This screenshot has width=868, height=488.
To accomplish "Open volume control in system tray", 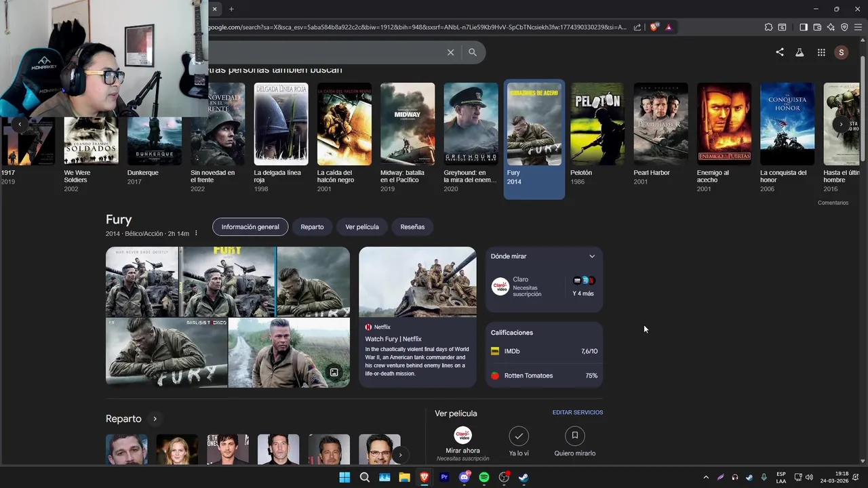I will (809, 477).
